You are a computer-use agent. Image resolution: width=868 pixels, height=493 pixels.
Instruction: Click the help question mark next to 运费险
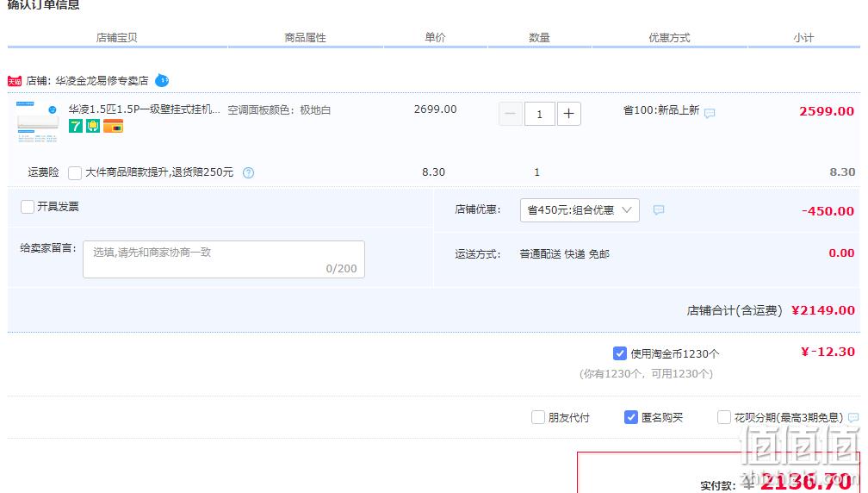click(x=249, y=173)
